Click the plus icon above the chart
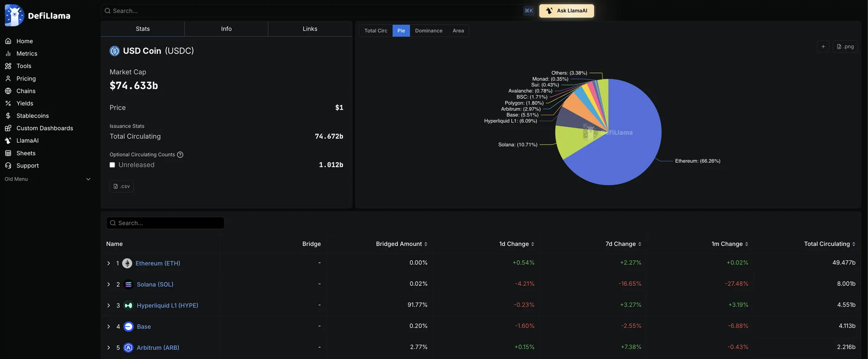This screenshot has width=868, height=359. pos(823,46)
